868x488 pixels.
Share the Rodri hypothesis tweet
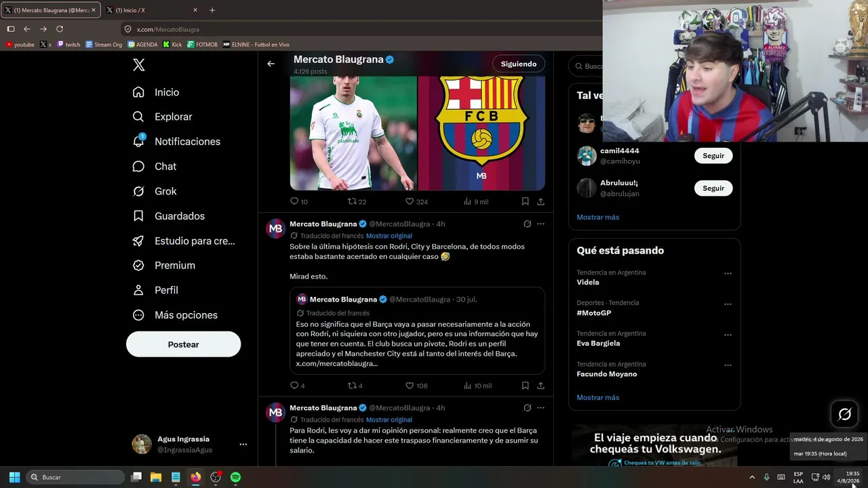540,386
